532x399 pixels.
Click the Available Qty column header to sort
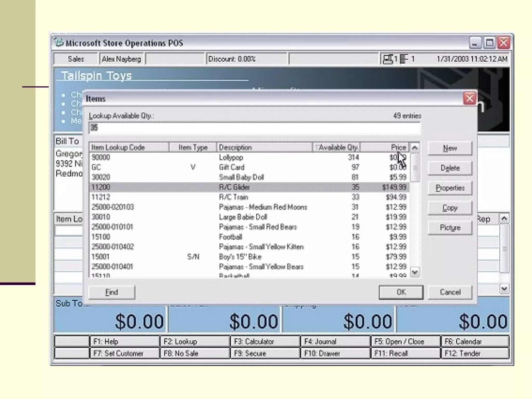pos(336,148)
